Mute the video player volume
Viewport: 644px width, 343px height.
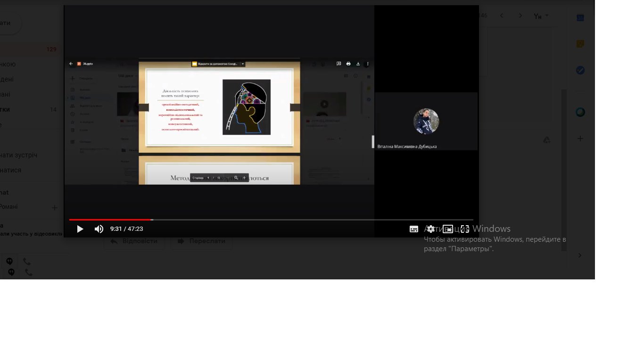99,229
